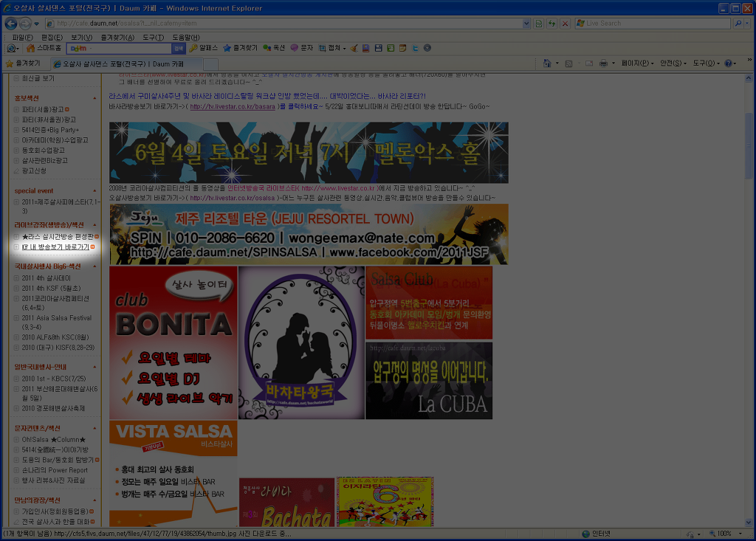Click the La CUBA banner image
Viewport: 756px width, 541px height.
tap(429, 381)
